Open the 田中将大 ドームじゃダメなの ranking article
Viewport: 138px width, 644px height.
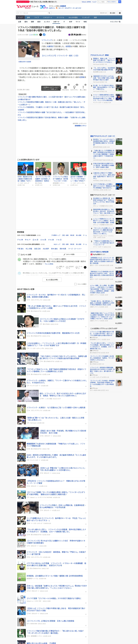click(104, 142)
